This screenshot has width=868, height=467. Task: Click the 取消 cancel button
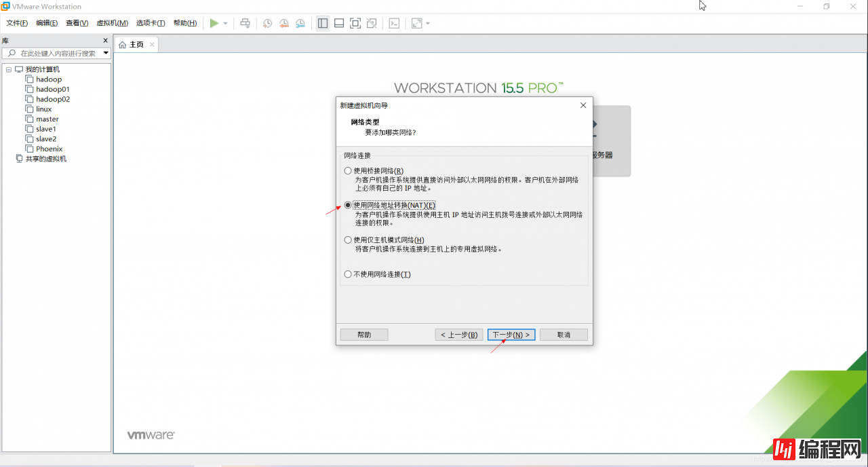click(x=564, y=335)
